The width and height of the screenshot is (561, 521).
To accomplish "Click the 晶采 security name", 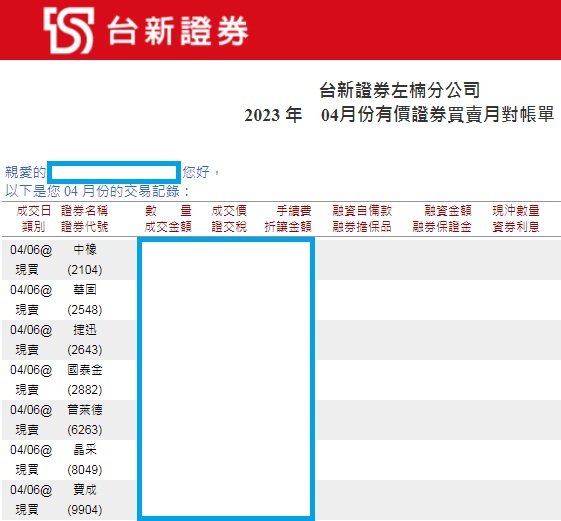I will coord(85,450).
